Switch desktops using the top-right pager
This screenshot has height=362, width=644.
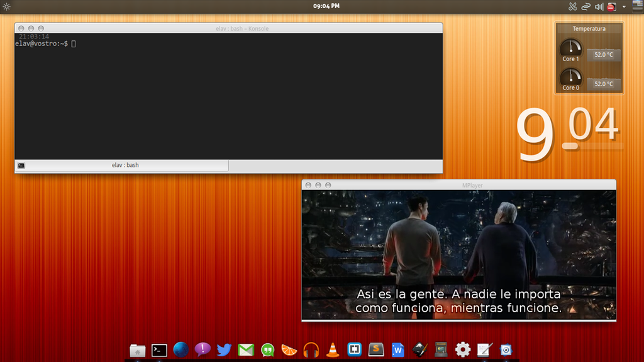[638, 6]
